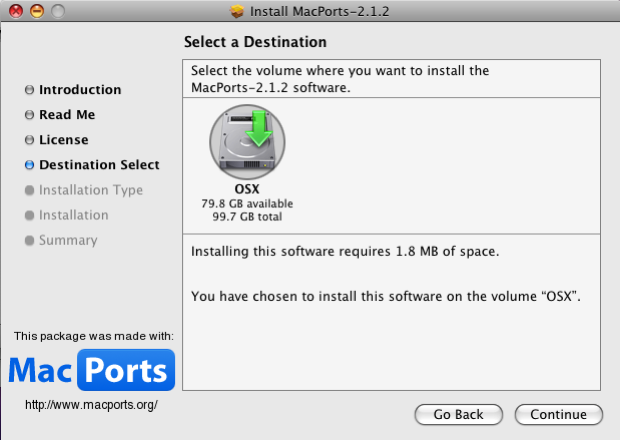The width and height of the screenshot is (620, 440).
Task: Click the bullet beside Read Me step
Action: [29, 115]
